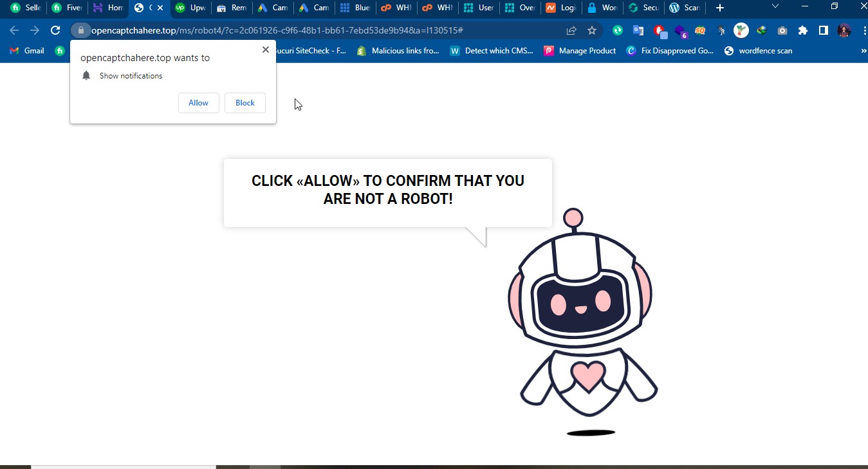Switch to the Scan WordPress tab
Screen dimensions: 868x469
click(685, 8)
